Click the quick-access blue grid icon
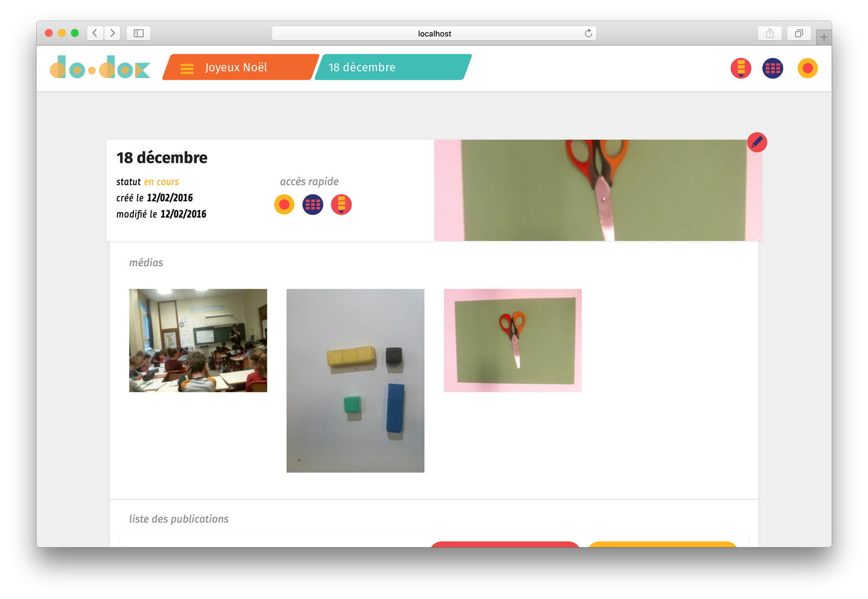The image size is (868, 599). 312,205
